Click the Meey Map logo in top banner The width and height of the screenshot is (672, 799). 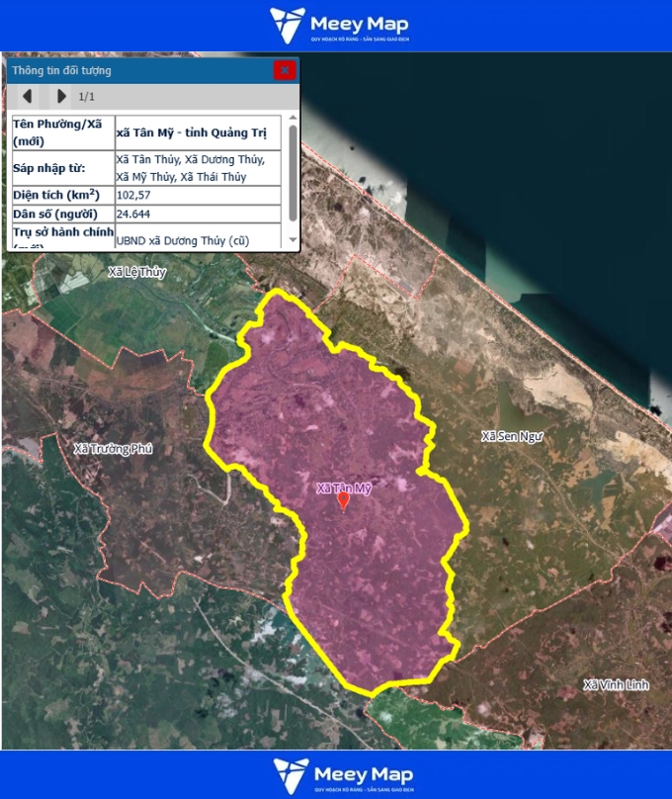[339, 26]
